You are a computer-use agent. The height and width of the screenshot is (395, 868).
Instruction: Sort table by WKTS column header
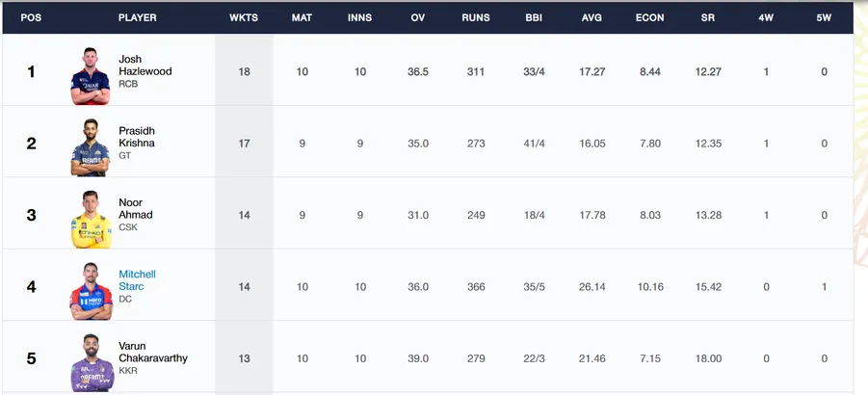244,17
